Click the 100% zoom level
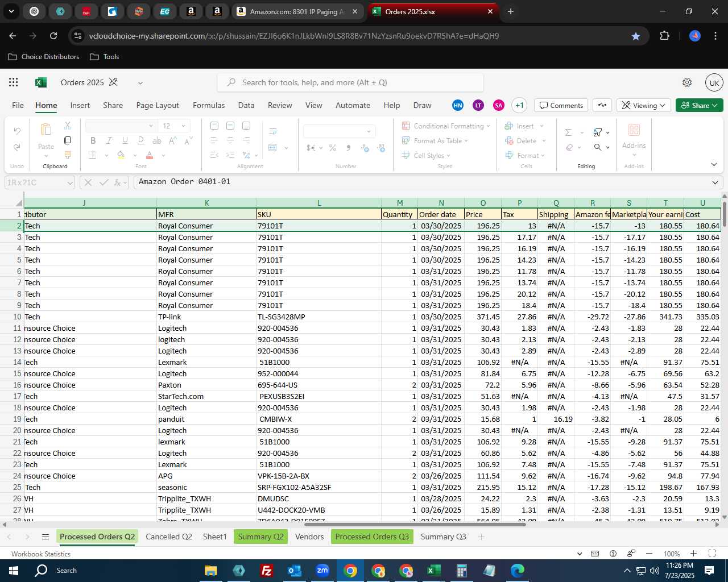 click(672, 554)
